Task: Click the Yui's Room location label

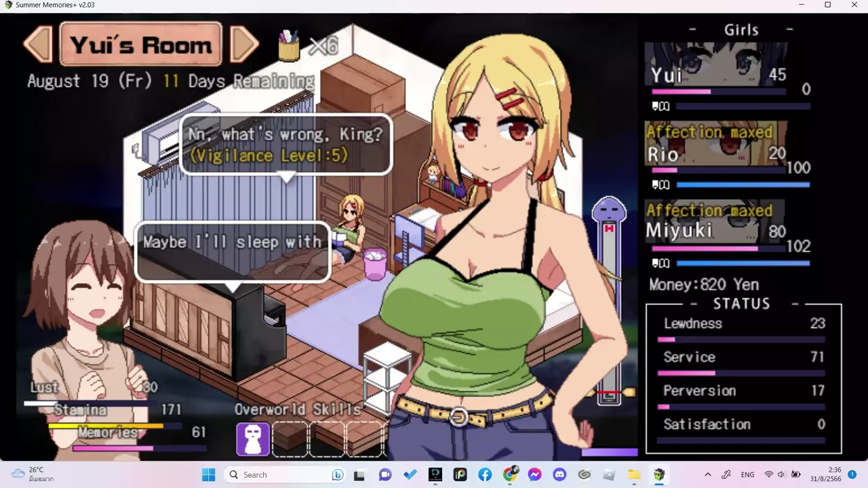Action: point(141,45)
